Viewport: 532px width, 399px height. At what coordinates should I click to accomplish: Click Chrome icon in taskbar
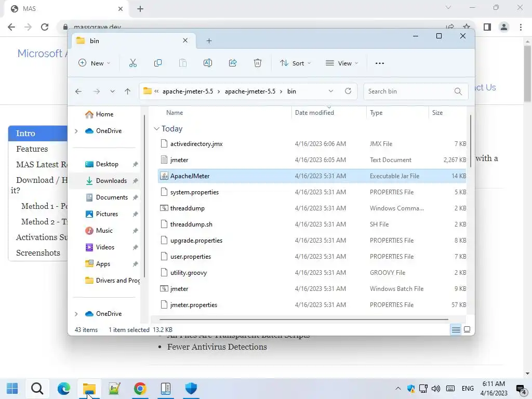(x=140, y=389)
